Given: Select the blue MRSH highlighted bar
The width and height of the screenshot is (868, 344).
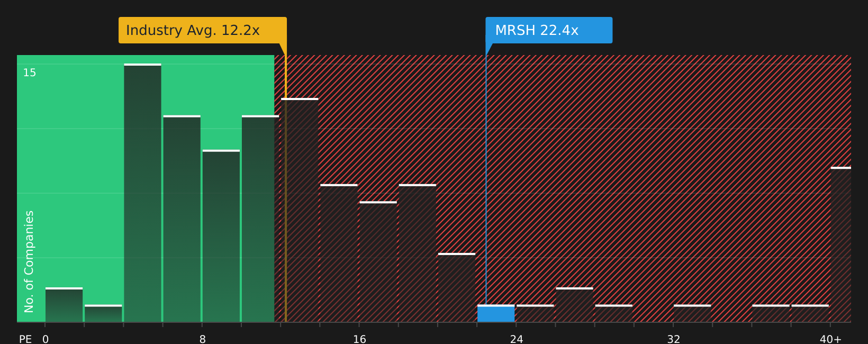Looking at the screenshot, I should click(x=496, y=313).
